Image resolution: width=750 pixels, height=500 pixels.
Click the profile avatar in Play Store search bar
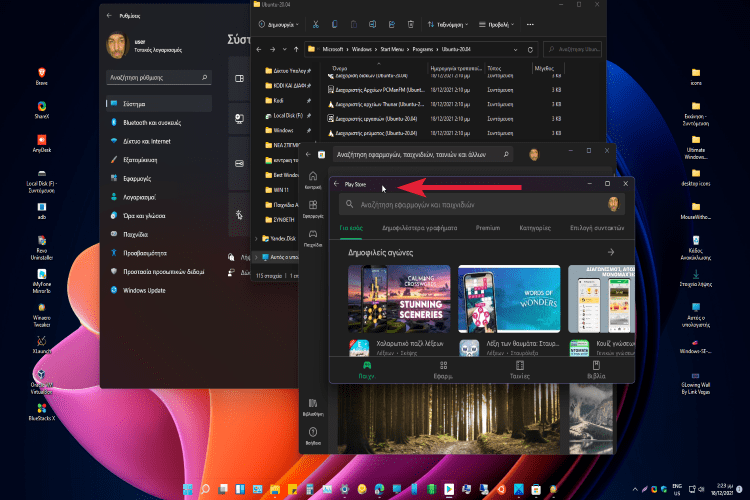click(x=613, y=204)
